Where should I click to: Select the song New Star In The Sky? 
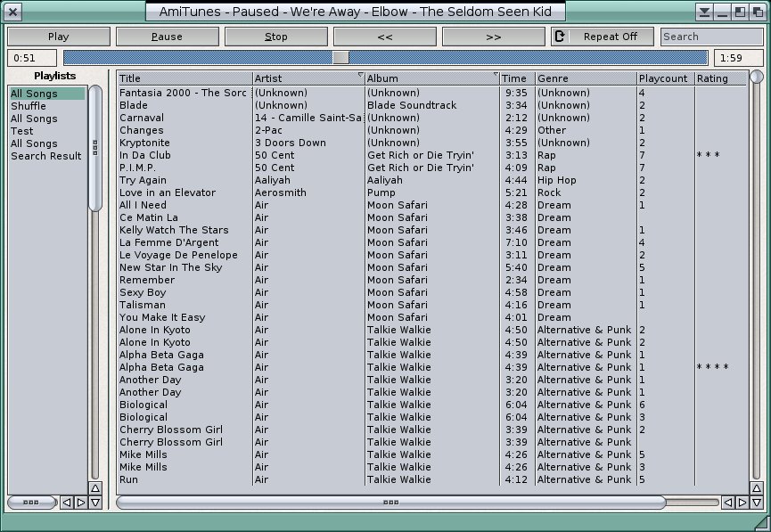[x=432, y=268]
